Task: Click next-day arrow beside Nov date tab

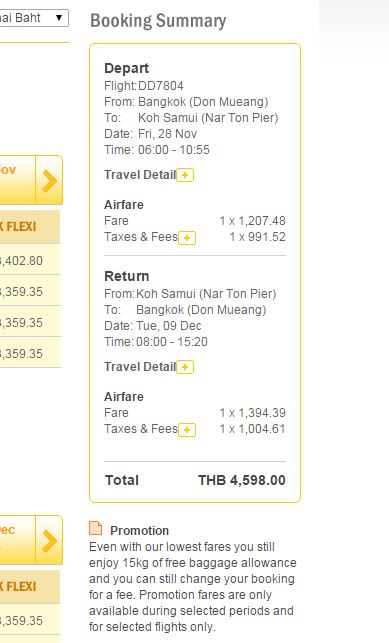Action: click(x=49, y=180)
